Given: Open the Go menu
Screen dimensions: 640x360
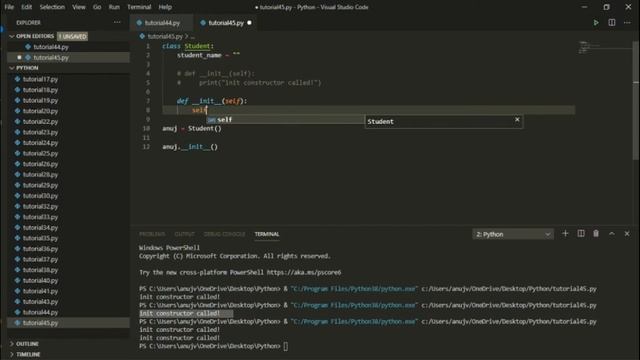Looking at the screenshot, I should 97,7.
